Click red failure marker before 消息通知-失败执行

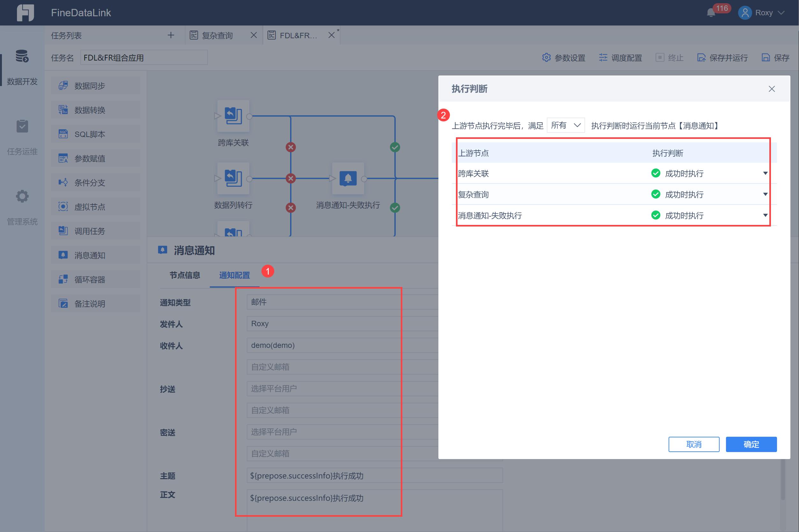pos(290,178)
